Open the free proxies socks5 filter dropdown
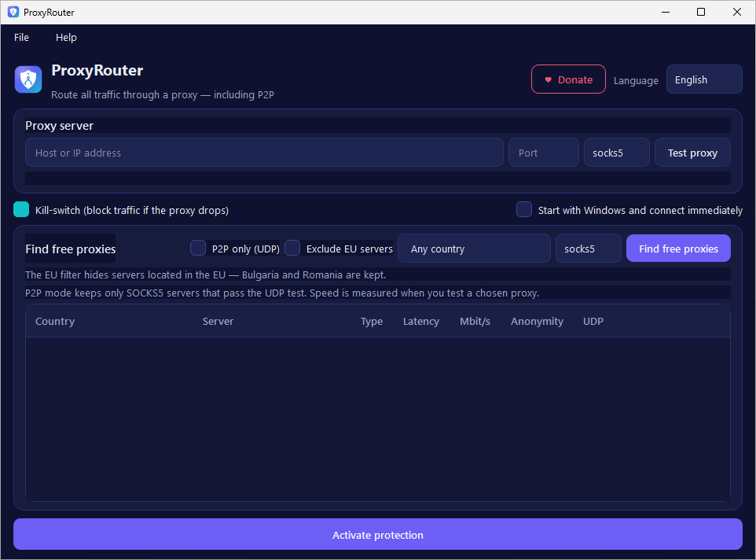Image resolution: width=756 pixels, height=560 pixels. point(588,249)
